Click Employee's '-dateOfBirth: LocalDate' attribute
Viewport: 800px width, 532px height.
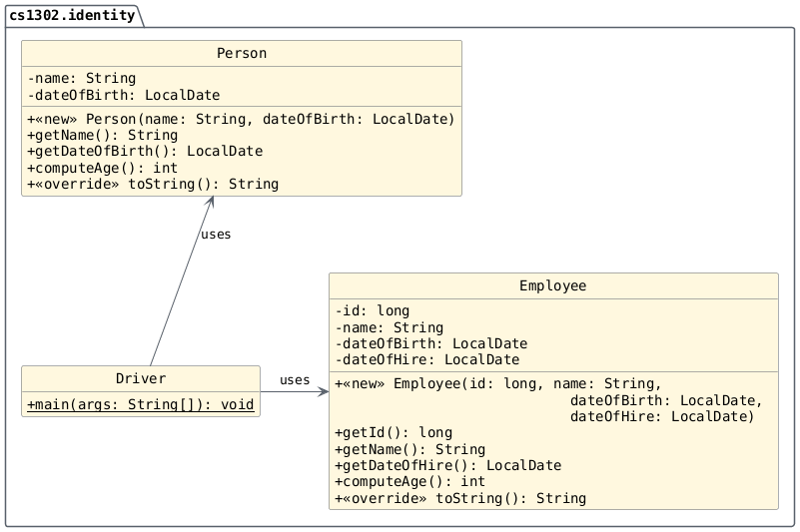[x=431, y=343]
